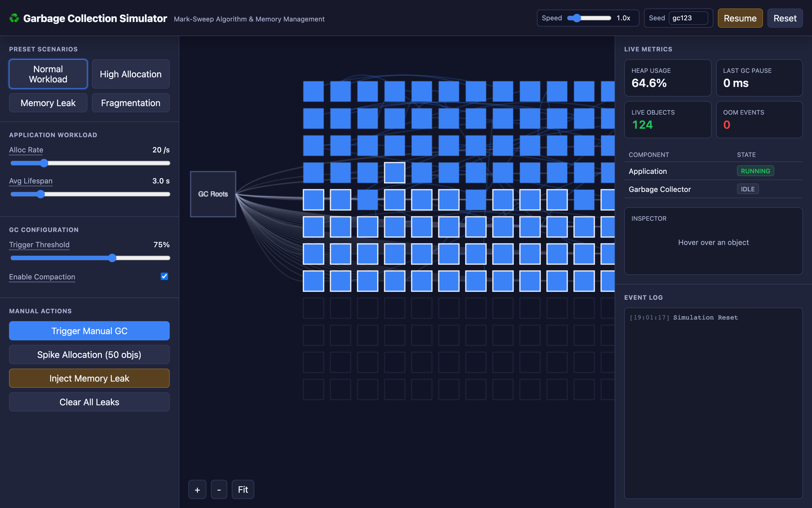Click the RUNNING state badge
The width and height of the screenshot is (812, 508).
click(x=755, y=171)
